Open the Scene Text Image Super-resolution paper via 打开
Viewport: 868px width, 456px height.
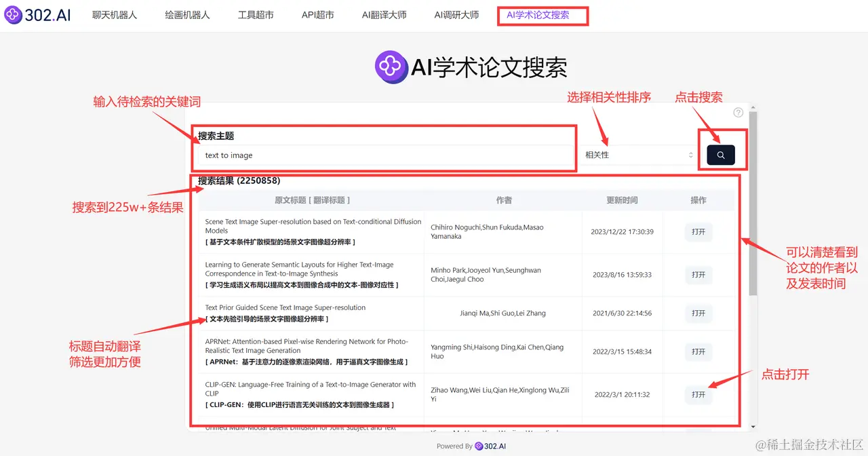coord(698,231)
